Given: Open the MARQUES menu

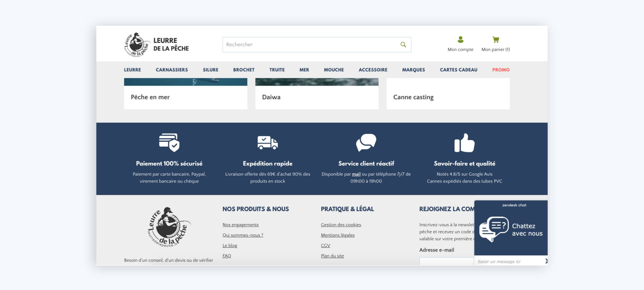Looking at the screenshot, I should pyautogui.click(x=413, y=70).
